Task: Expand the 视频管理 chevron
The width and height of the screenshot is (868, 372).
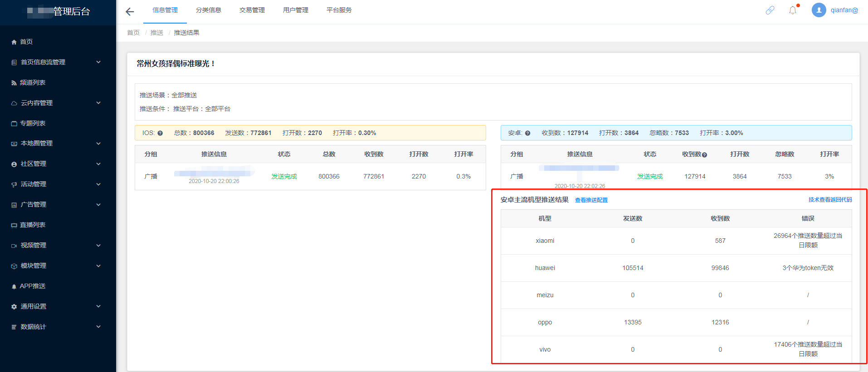Action: pos(98,246)
